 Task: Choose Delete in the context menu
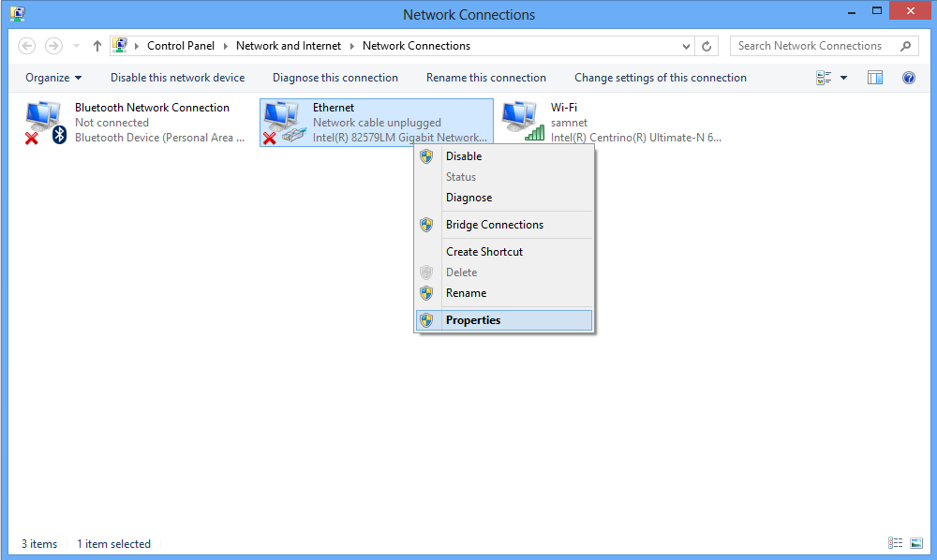click(504, 273)
